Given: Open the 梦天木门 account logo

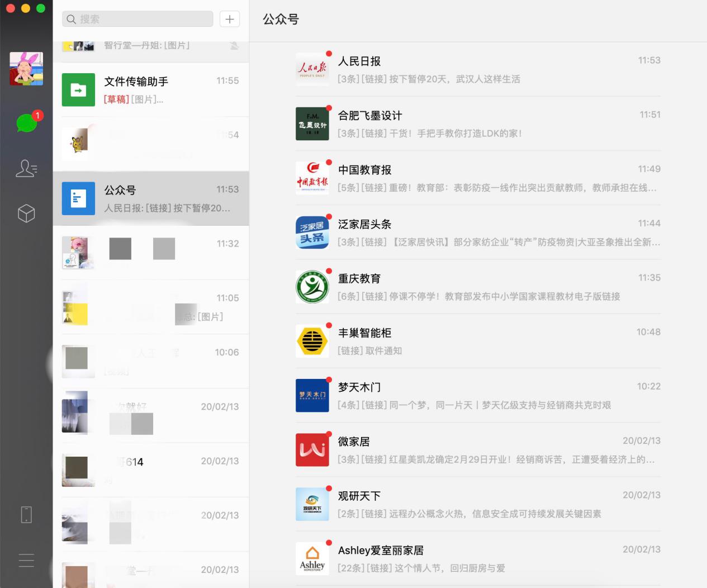Looking at the screenshot, I should pyautogui.click(x=312, y=395).
